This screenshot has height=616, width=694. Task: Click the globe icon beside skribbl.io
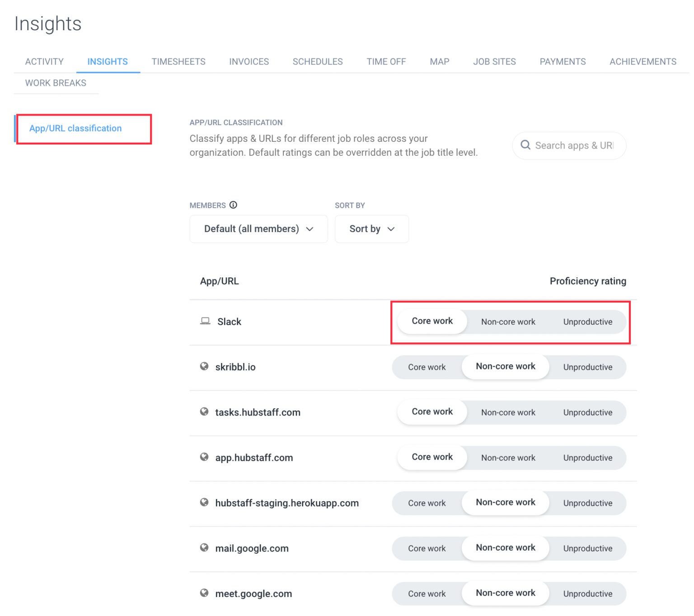click(x=204, y=366)
